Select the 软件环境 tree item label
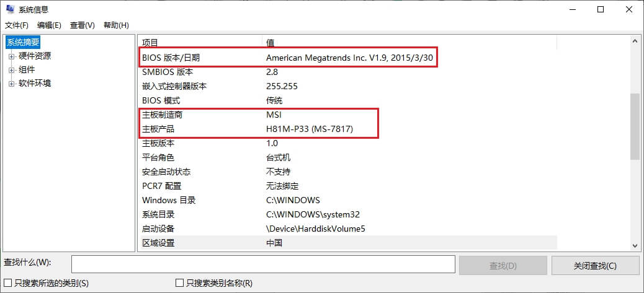 [35, 83]
